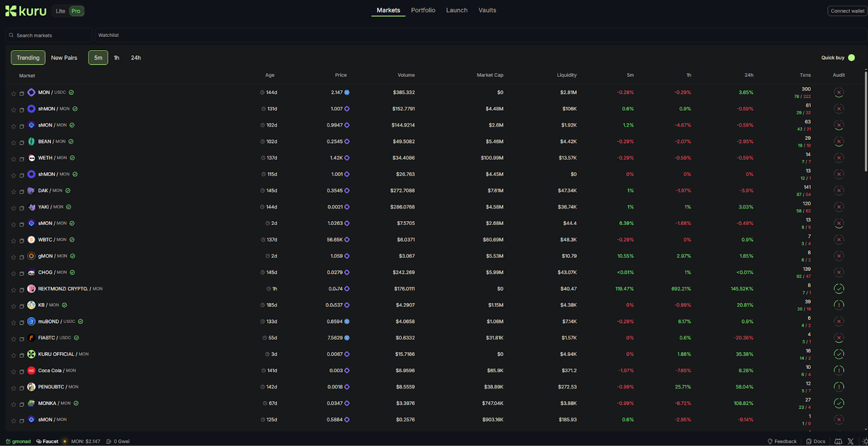Copy address of KURU OFFICIAL market
868x446 pixels.
tap(22, 355)
